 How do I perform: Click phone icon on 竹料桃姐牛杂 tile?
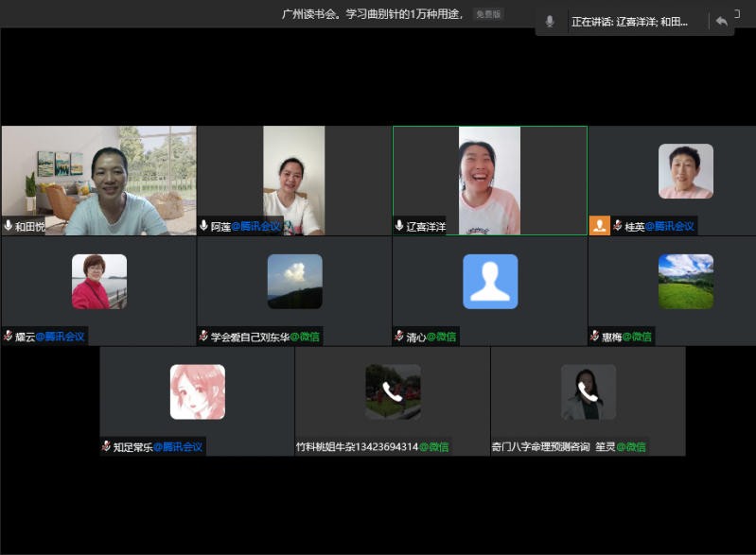point(393,392)
